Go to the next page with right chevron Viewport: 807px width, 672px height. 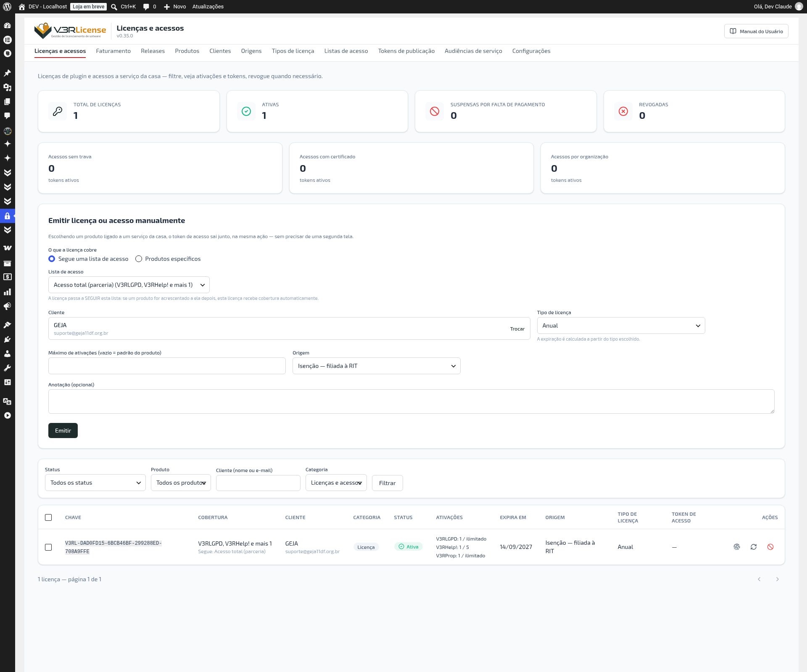pos(777,579)
